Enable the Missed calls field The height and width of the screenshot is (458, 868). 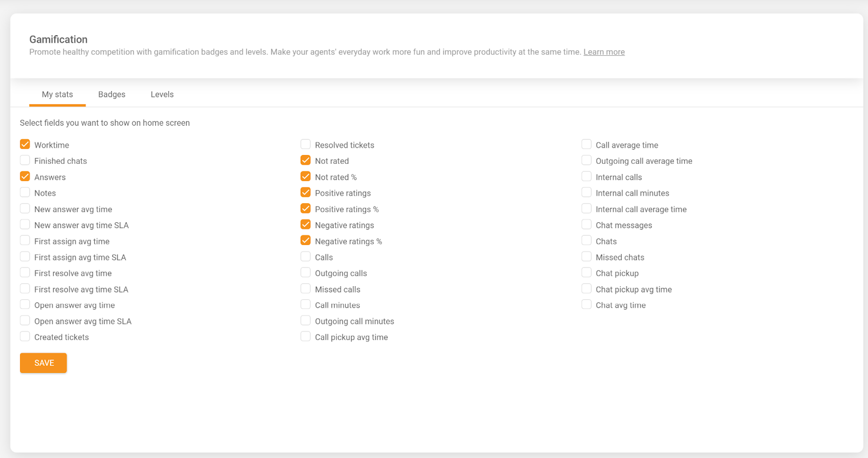(306, 289)
